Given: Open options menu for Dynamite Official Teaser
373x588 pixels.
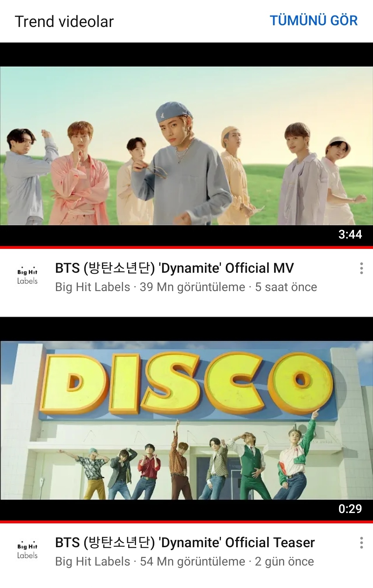Looking at the screenshot, I should (x=361, y=543).
